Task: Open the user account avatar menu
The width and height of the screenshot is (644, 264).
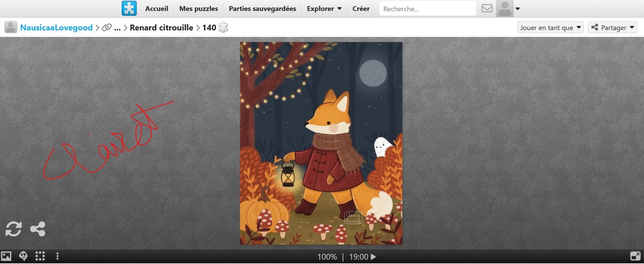Action: pos(505,8)
